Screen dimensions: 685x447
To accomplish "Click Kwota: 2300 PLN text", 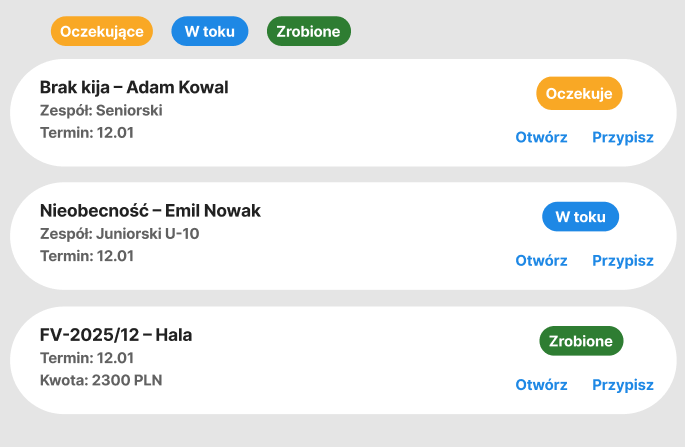I will [x=101, y=380].
